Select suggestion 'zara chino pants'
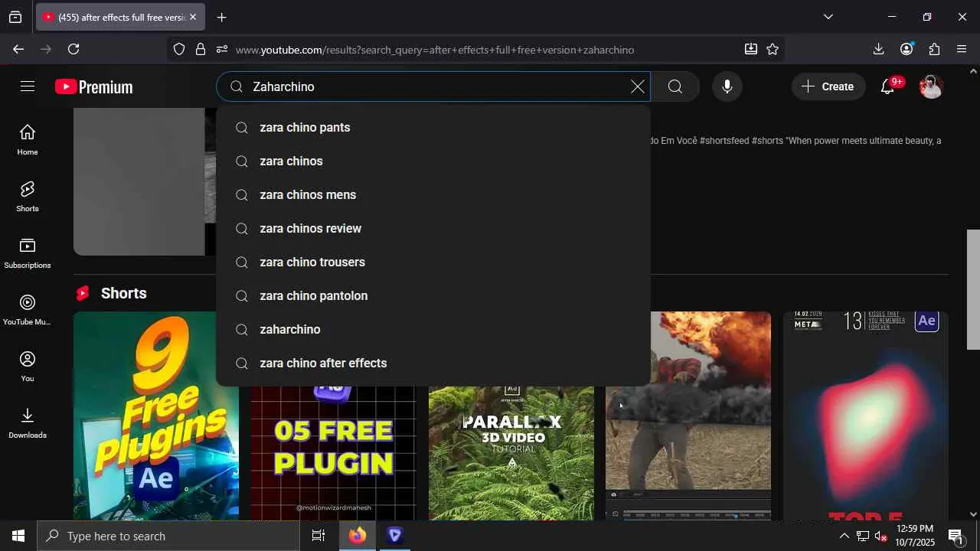The height and width of the screenshot is (551, 980). click(433, 128)
